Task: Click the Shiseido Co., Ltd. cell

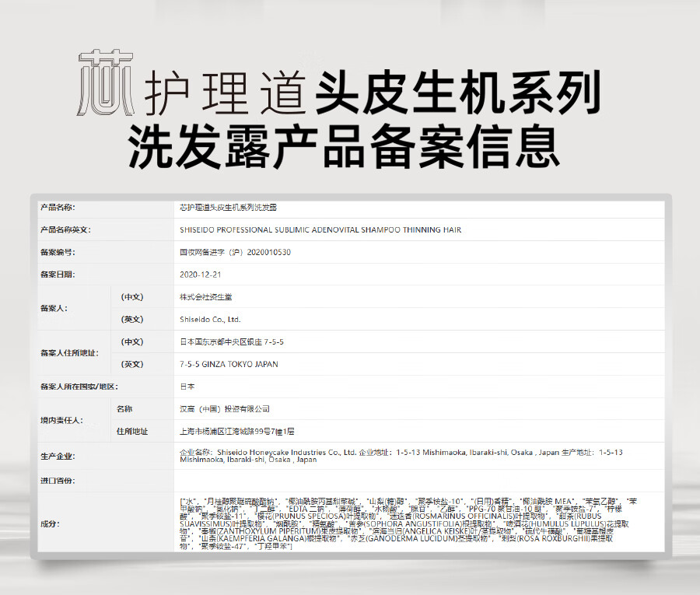Action: click(210, 319)
